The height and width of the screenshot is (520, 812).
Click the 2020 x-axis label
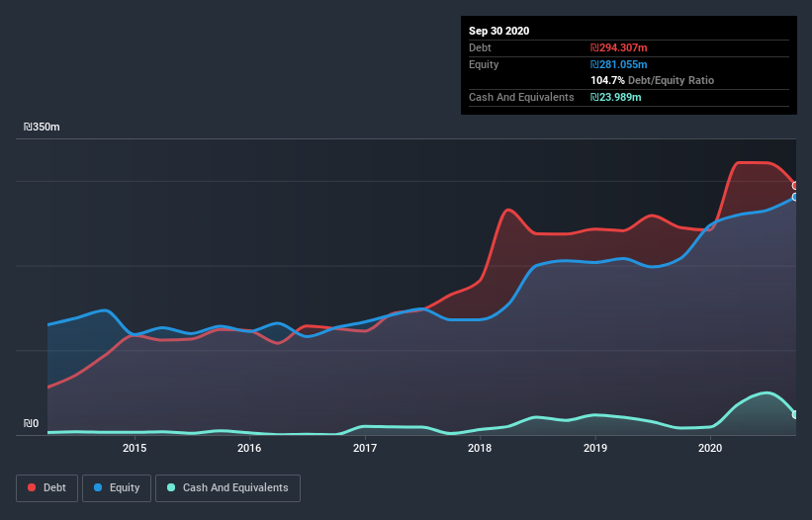click(710, 448)
